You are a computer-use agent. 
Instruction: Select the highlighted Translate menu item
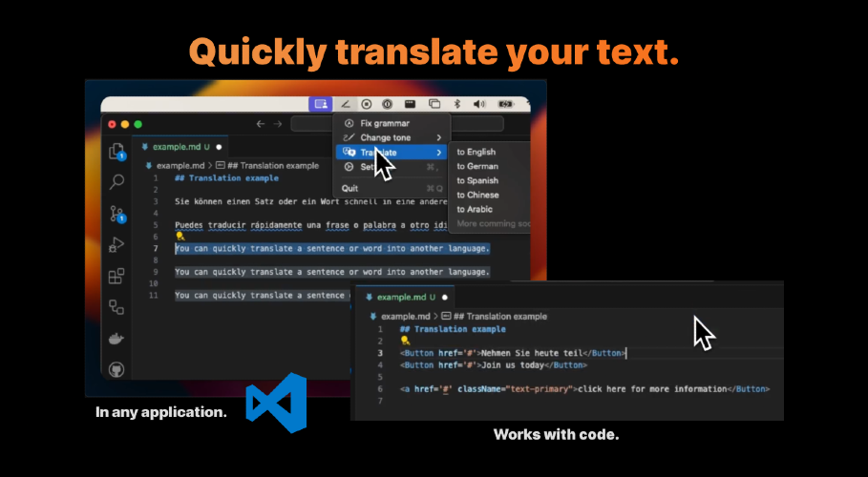click(x=392, y=153)
